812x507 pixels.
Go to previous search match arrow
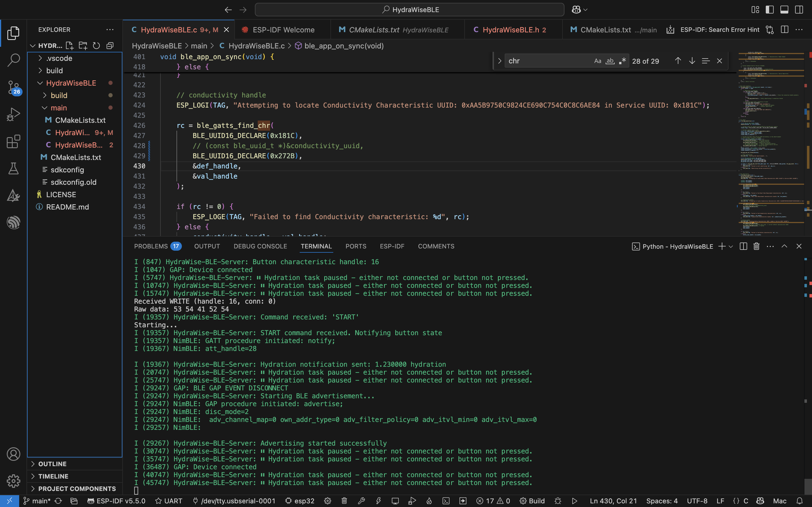[678, 61]
